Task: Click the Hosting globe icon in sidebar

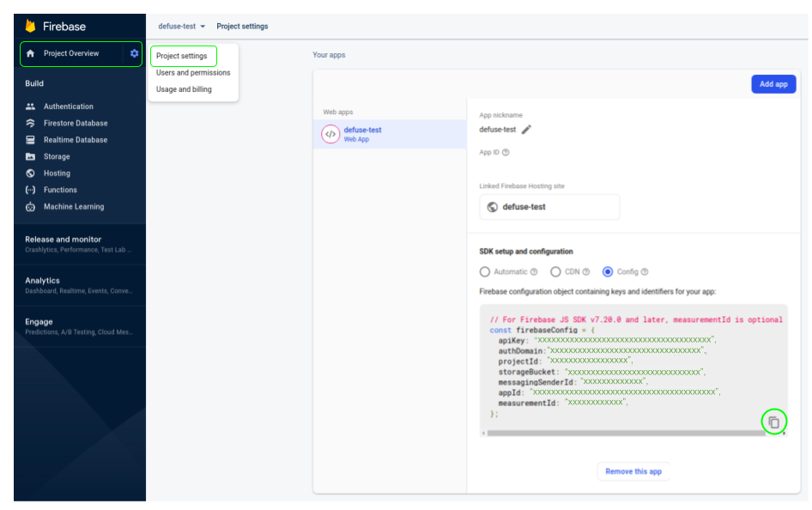Action: pyautogui.click(x=31, y=173)
